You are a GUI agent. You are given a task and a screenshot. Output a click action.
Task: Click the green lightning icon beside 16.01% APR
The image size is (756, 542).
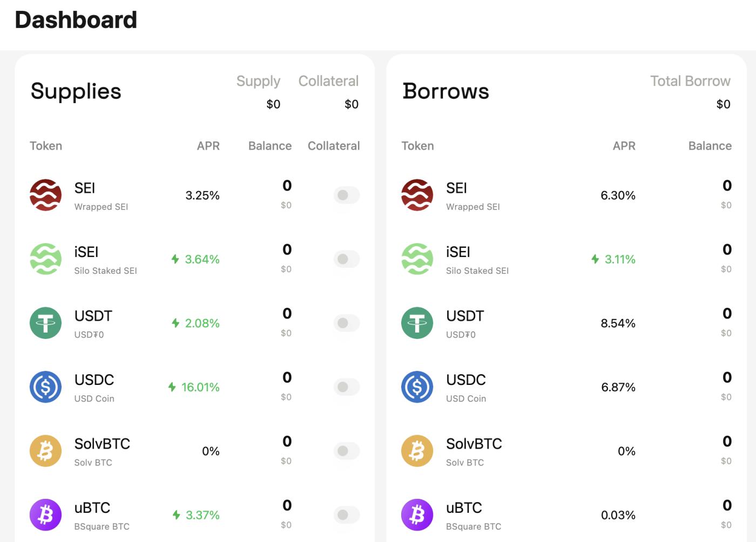172,387
